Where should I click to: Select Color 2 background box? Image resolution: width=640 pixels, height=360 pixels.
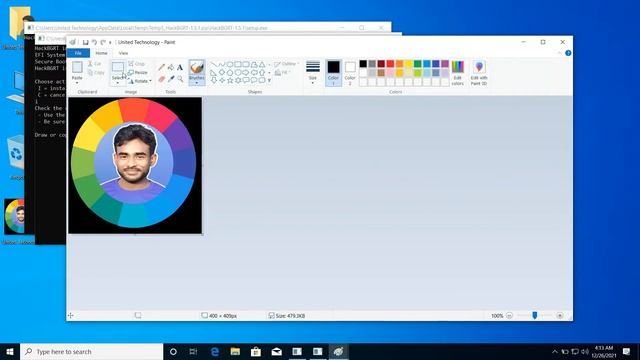350,73
